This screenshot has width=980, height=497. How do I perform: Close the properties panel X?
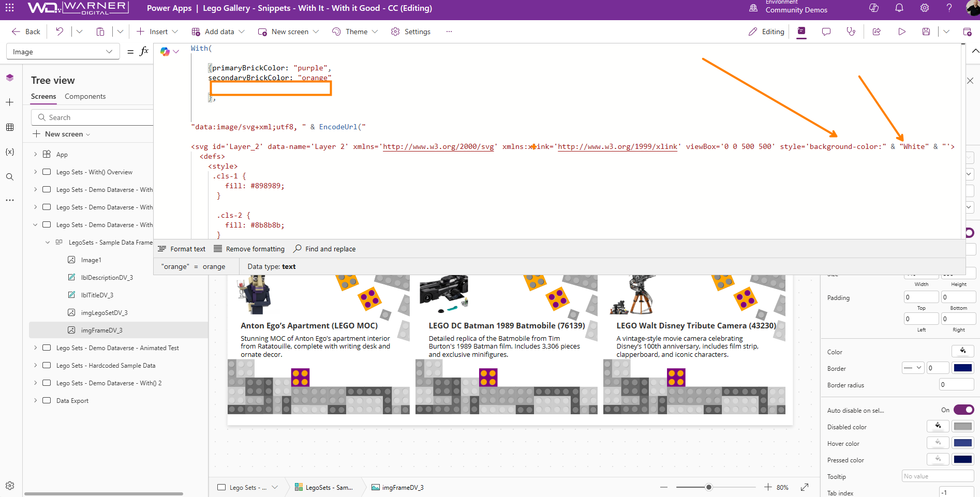[970, 81]
